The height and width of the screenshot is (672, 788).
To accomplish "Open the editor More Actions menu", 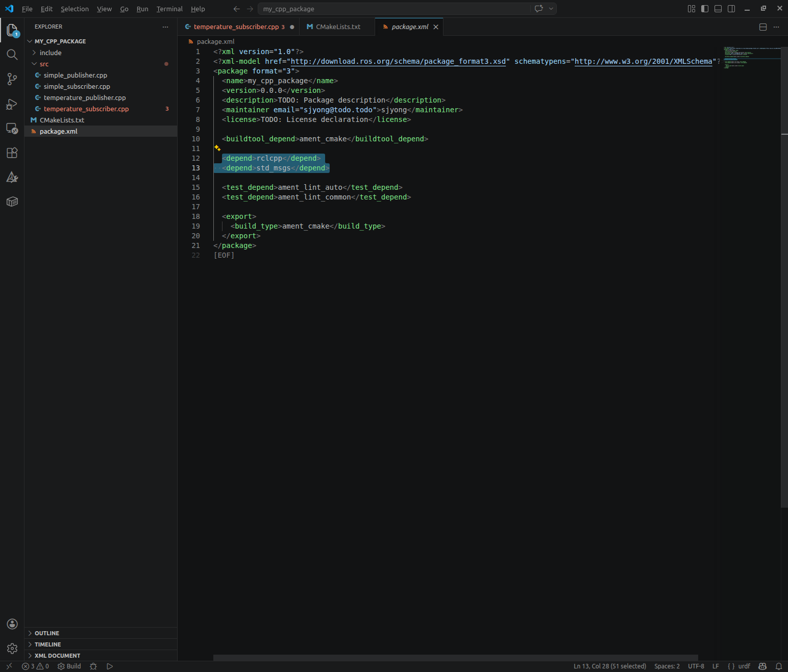I will [776, 27].
